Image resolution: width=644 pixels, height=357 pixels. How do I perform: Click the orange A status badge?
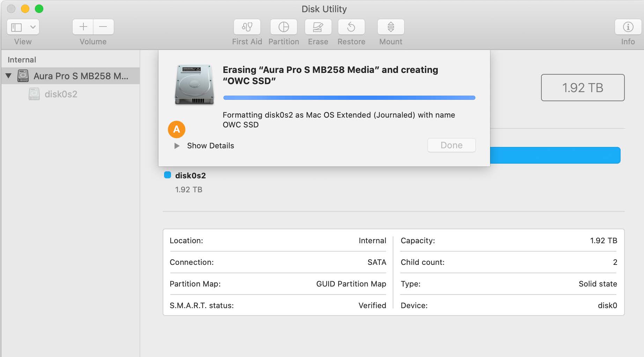tap(177, 129)
